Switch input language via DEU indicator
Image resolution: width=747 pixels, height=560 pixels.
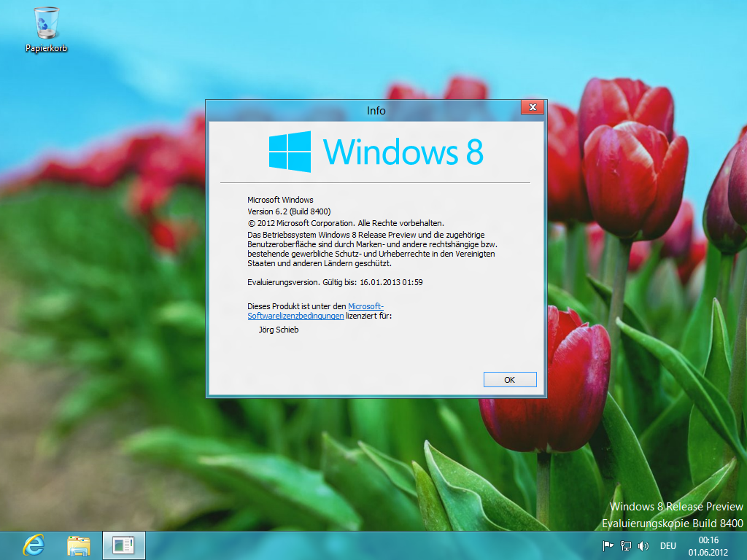click(x=668, y=545)
